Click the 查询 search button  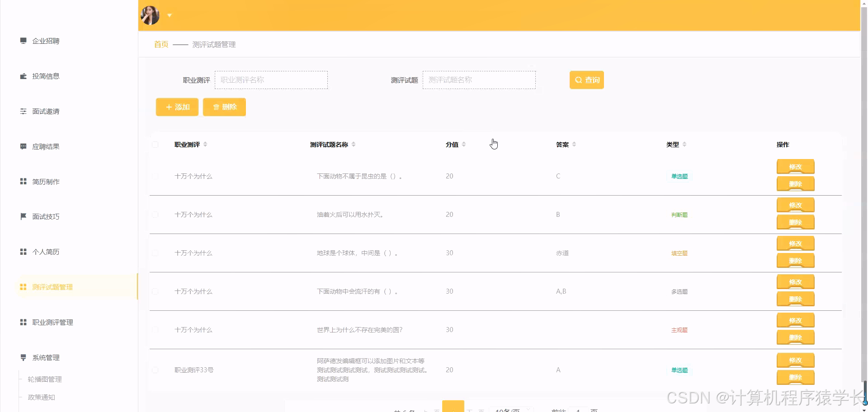(x=586, y=80)
